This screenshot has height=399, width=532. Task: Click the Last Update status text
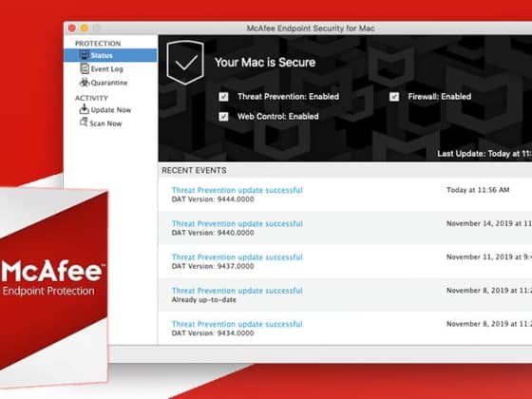tap(484, 154)
